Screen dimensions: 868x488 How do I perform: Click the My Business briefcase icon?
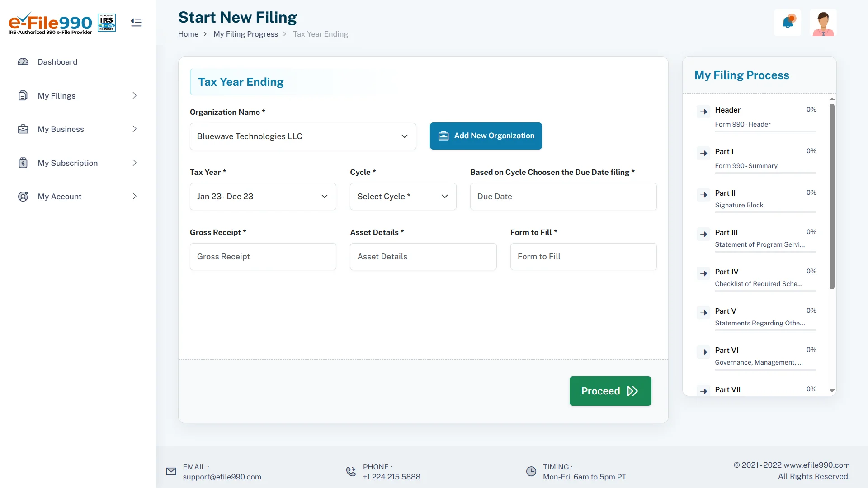coord(23,129)
